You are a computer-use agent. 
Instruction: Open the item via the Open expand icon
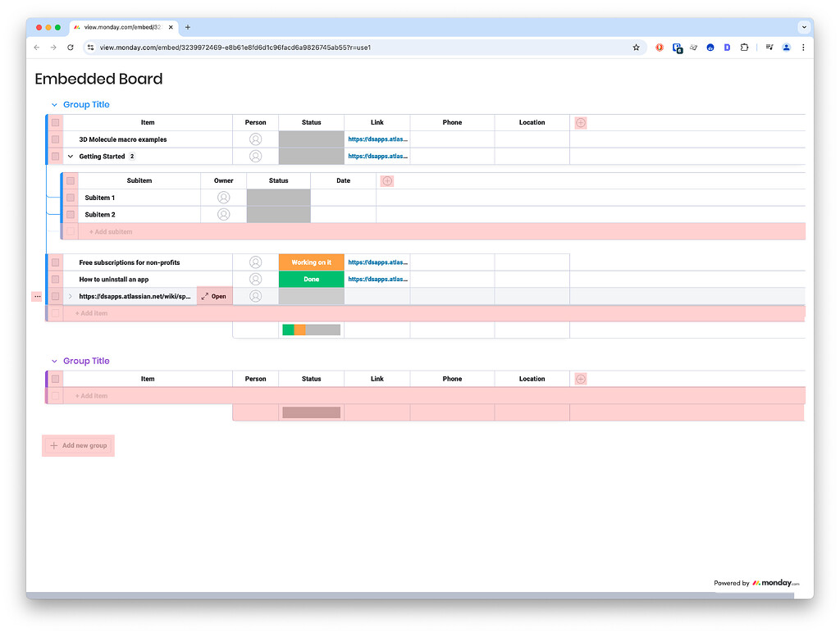click(213, 296)
